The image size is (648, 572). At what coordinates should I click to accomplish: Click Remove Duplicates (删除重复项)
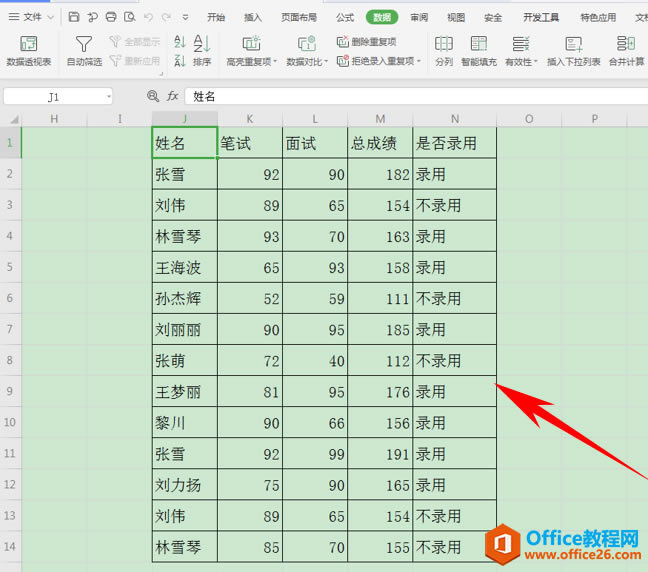(367, 41)
